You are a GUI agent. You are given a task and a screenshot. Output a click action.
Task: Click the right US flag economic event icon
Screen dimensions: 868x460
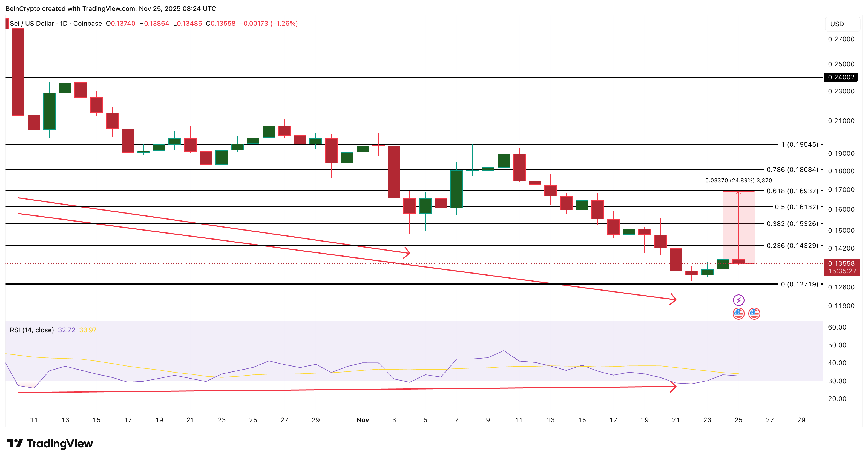coord(755,314)
